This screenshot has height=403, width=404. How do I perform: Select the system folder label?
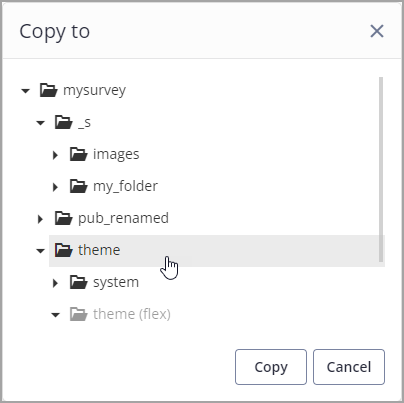(x=116, y=282)
